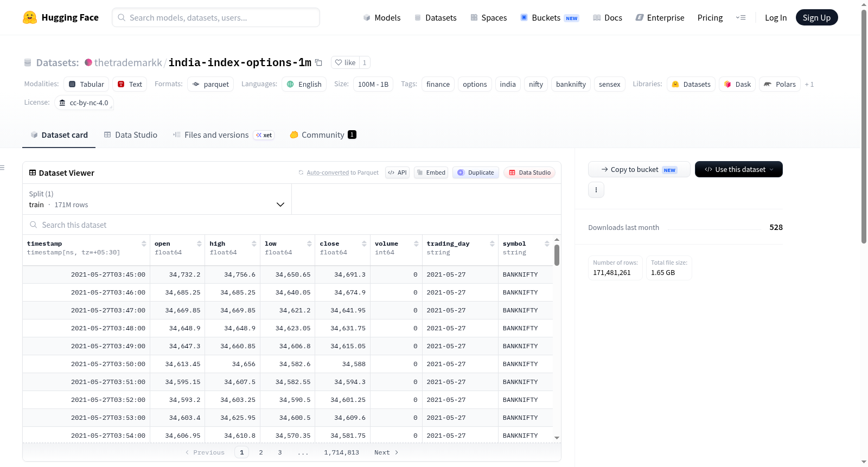Click the Sign Up button
The height and width of the screenshot is (467, 868).
(x=817, y=17)
